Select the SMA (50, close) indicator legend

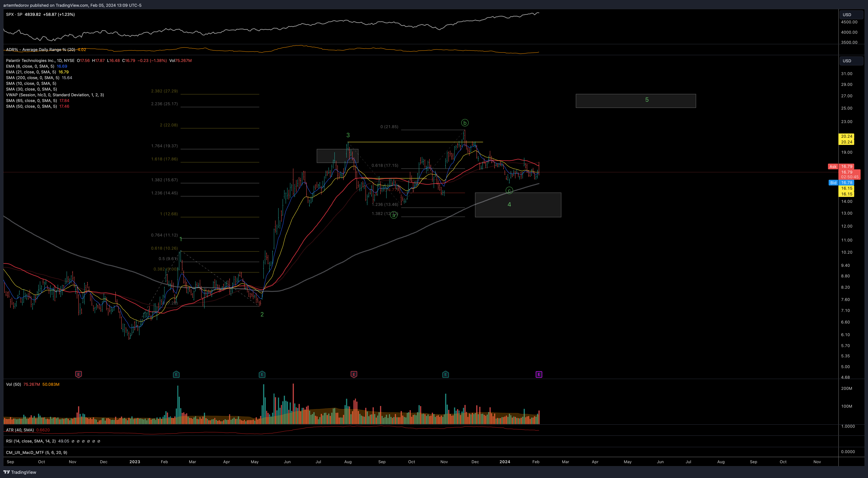click(37, 107)
